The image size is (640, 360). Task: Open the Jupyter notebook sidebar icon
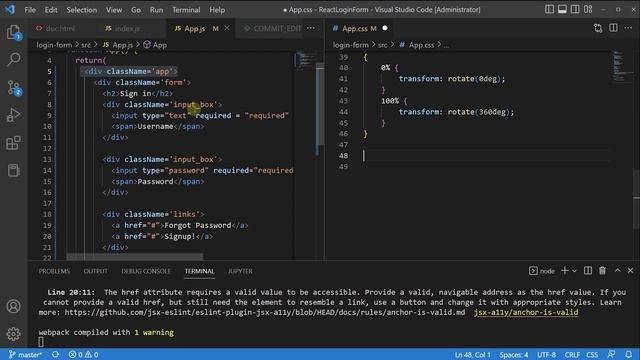(13, 170)
